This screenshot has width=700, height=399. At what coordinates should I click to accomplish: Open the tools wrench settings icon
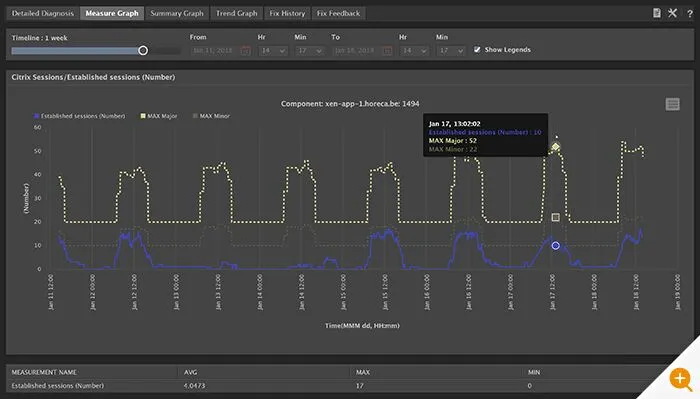(672, 13)
